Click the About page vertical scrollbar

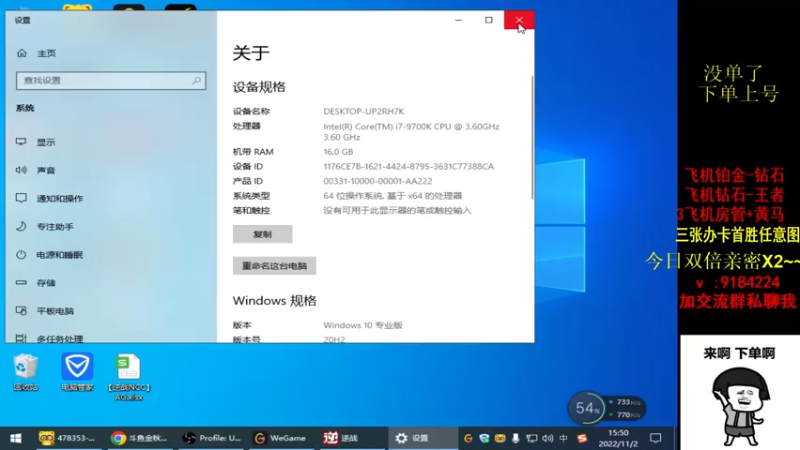(x=532, y=138)
